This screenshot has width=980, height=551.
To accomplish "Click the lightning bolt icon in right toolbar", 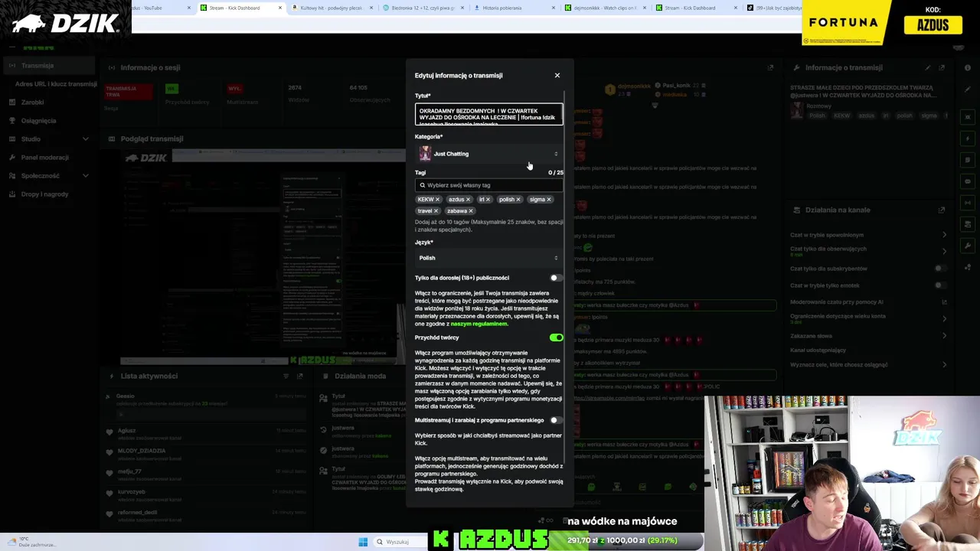I will [968, 139].
